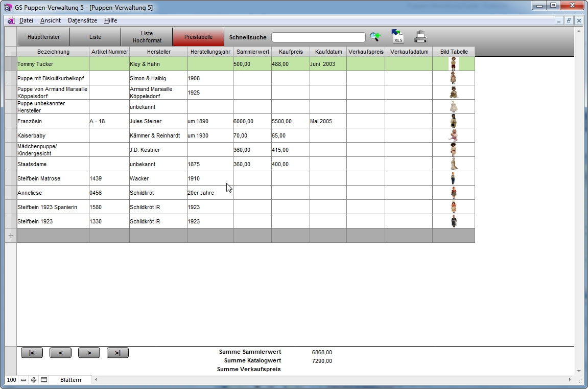Image resolution: width=588 pixels, height=389 pixels.
Task: Open the Blättern mode dropdown
Action: click(x=70, y=380)
